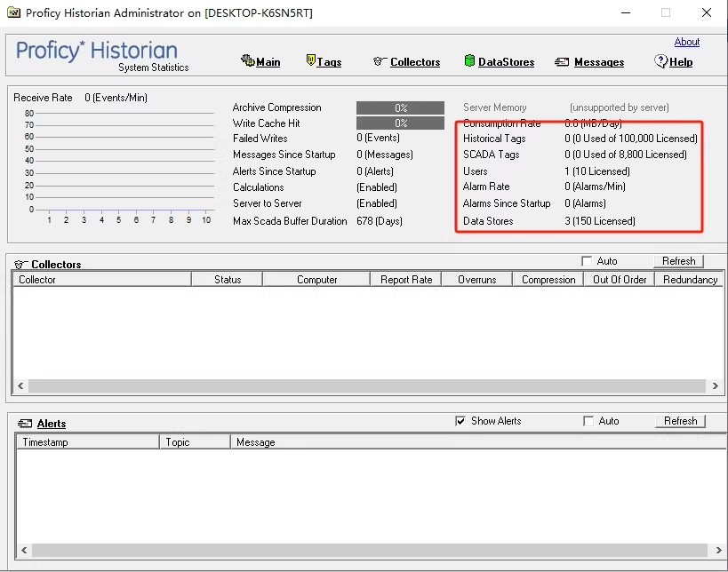728x572 pixels.
Task: Click the SCADA Tags licensed value
Action: [626, 155]
